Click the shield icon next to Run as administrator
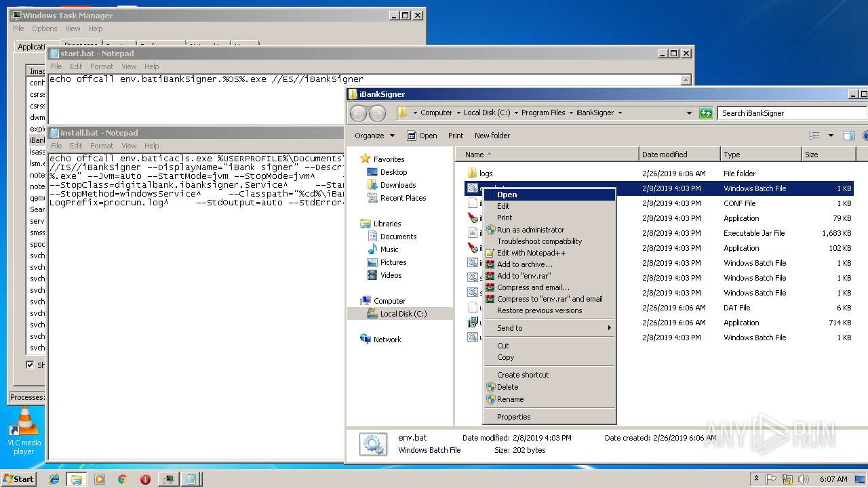This screenshot has width=868, height=488. [491, 230]
